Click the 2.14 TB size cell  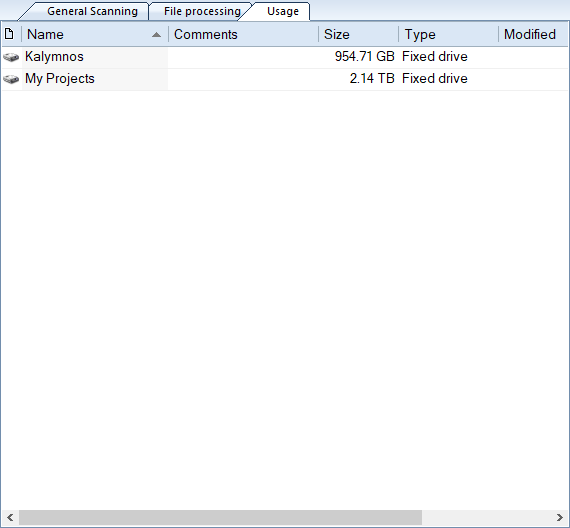click(x=372, y=79)
